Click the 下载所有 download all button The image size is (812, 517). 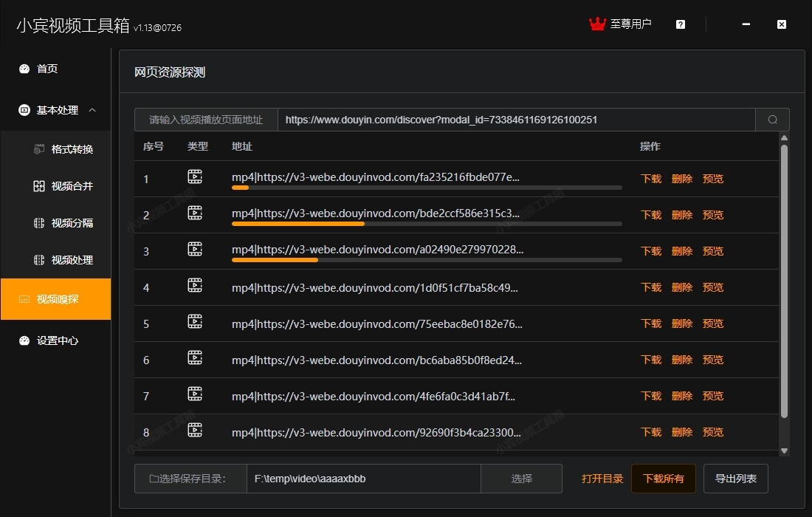pyautogui.click(x=663, y=478)
